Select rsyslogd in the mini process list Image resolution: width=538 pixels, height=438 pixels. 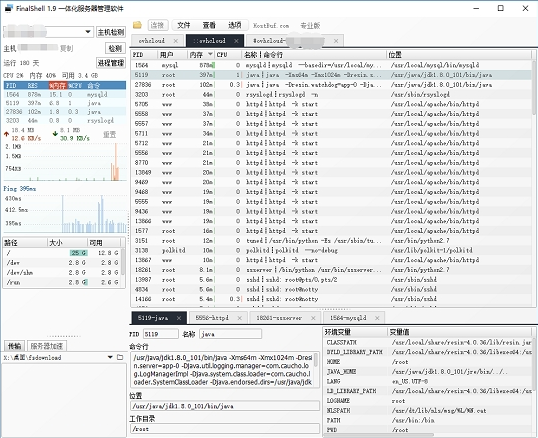pos(65,120)
